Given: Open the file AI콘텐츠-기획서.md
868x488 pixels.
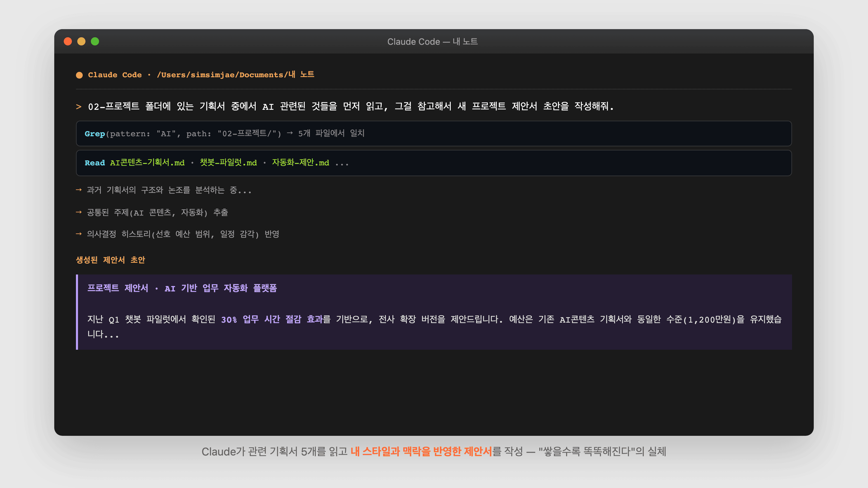Looking at the screenshot, I should 147,163.
